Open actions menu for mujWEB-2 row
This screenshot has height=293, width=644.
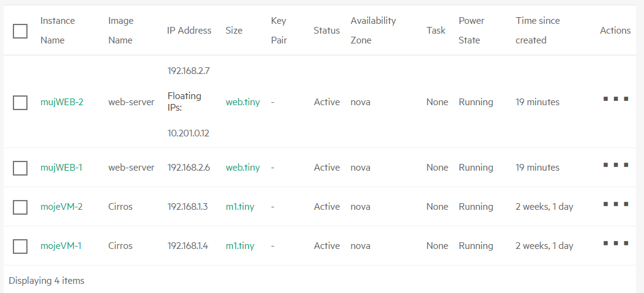[x=616, y=99]
